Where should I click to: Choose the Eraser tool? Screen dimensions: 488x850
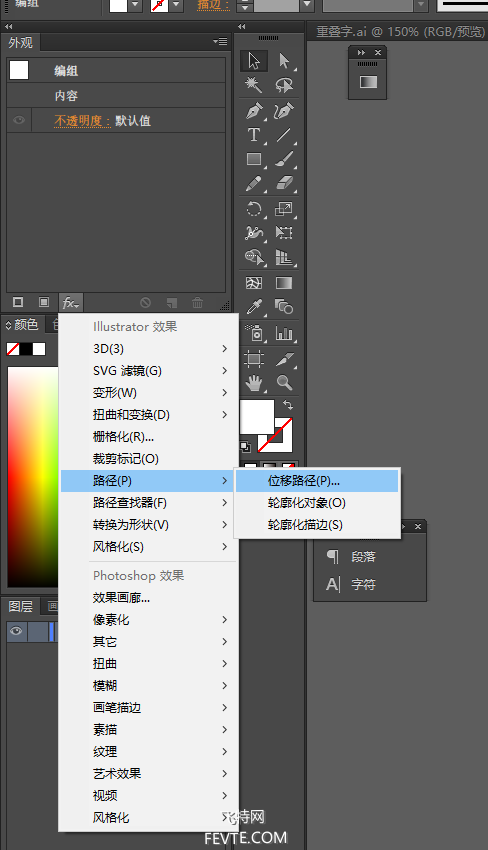(x=284, y=184)
